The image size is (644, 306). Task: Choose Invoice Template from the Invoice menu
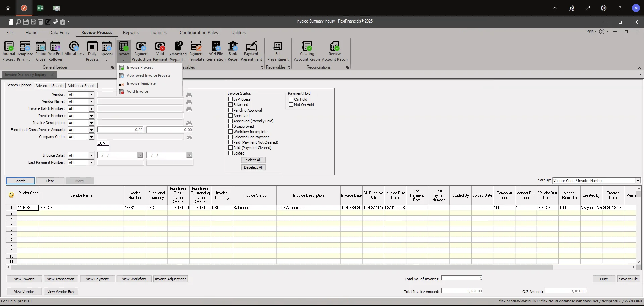pyautogui.click(x=141, y=83)
